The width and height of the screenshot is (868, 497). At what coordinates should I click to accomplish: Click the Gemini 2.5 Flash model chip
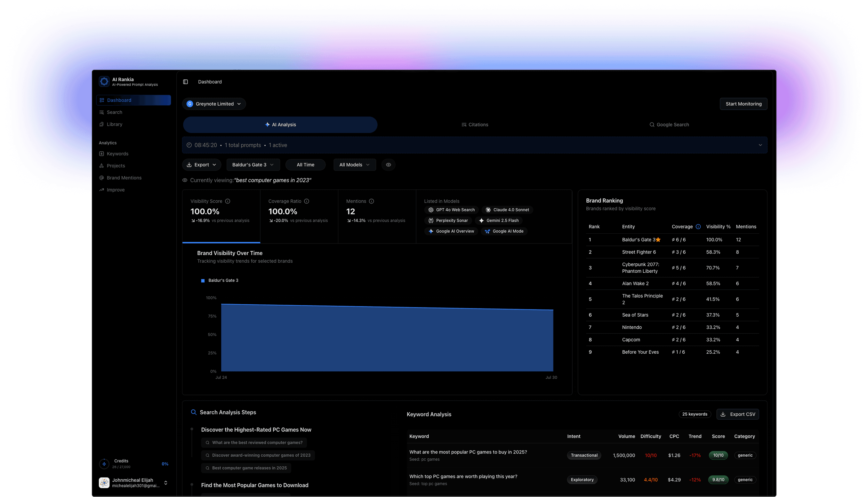click(x=498, y=220)
